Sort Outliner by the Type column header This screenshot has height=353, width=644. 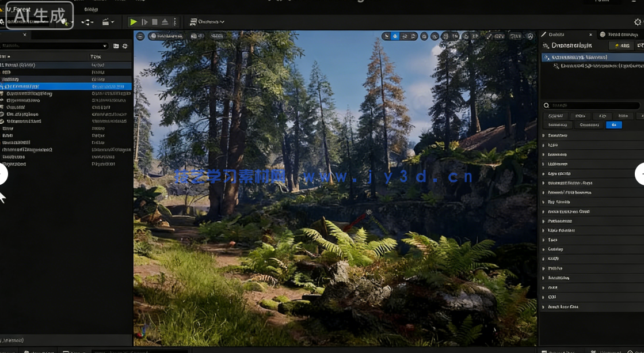97,56
